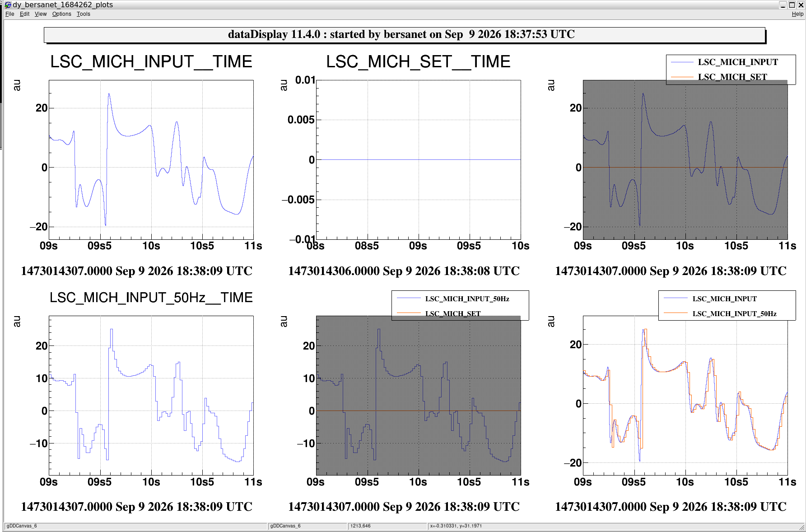This screenshot has width=806, height=532.
Task: Open the Tools menu
Action: (x=83, y=14)
